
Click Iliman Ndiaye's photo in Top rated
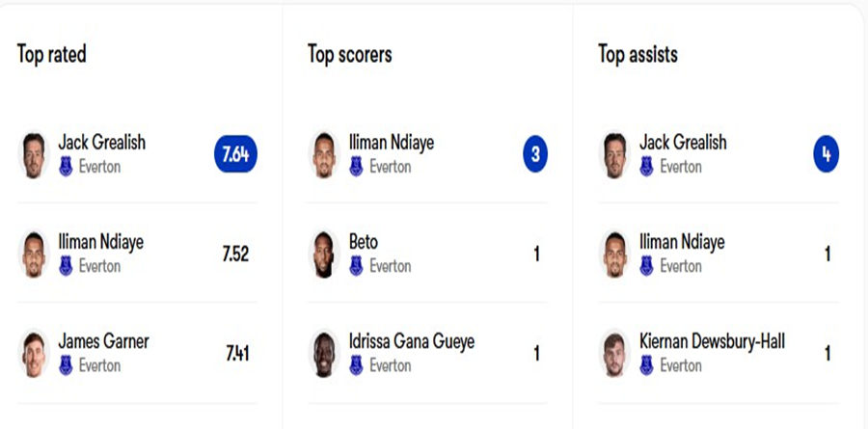[35, 255]
